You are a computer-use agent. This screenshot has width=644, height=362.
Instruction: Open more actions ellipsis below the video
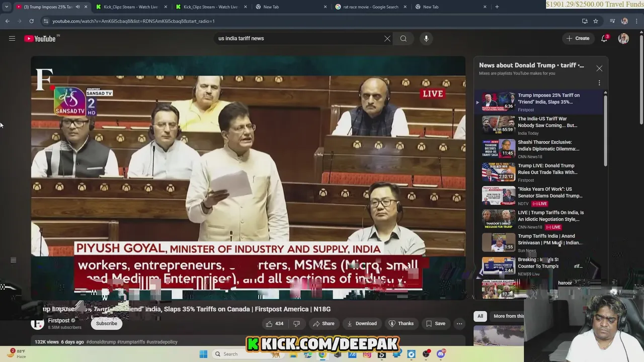459,324
